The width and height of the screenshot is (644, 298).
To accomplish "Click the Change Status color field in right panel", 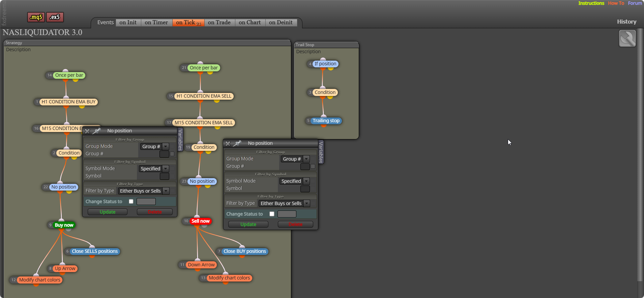I will [287, 214].
